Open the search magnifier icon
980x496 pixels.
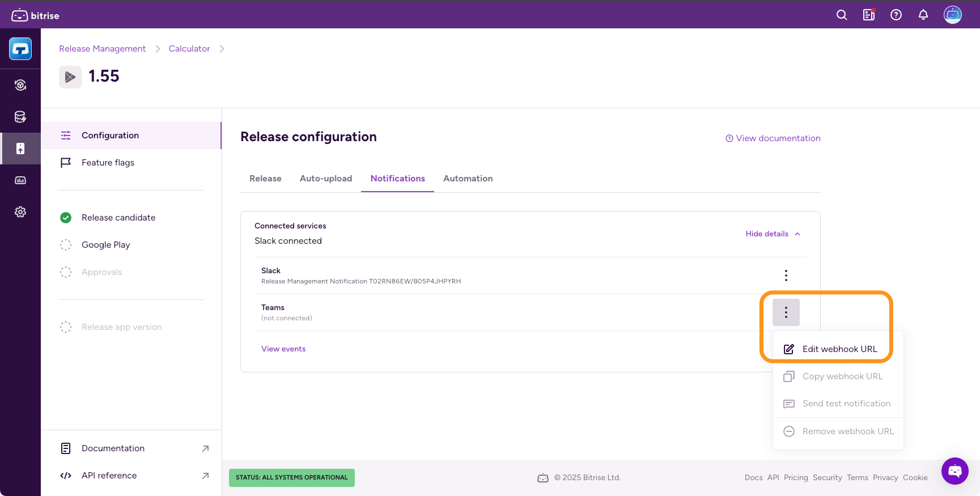pyautogui.click(x=842, y=15)
